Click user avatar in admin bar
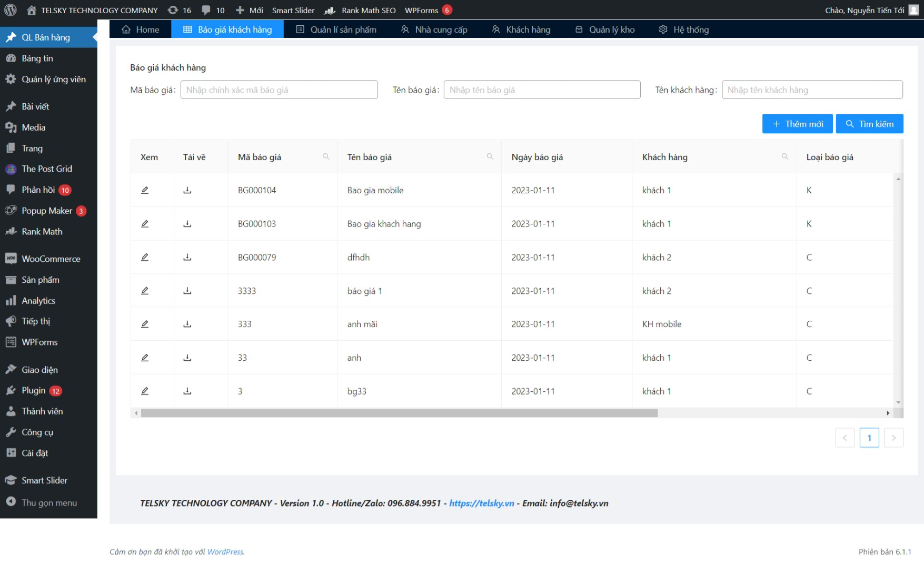This screenshot has height=563, width=924. 913,10
